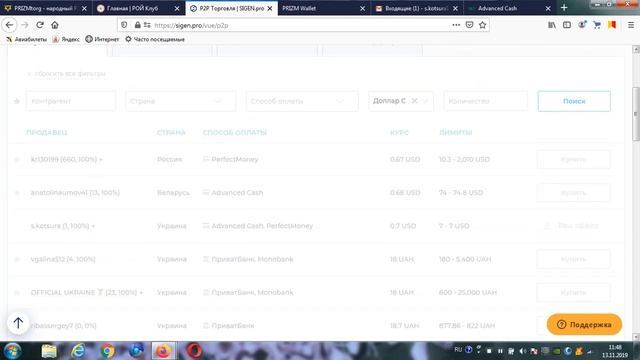
Task: Go back with the browser Back arrow
Action: [x=9, y=25]
